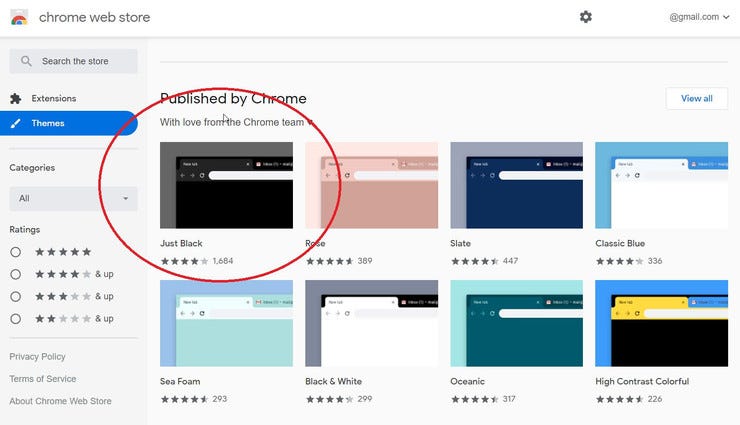Screen dimensions: 740x425
Task: Open the Slate theme thumbnail
Action: [x=516, y=185]
